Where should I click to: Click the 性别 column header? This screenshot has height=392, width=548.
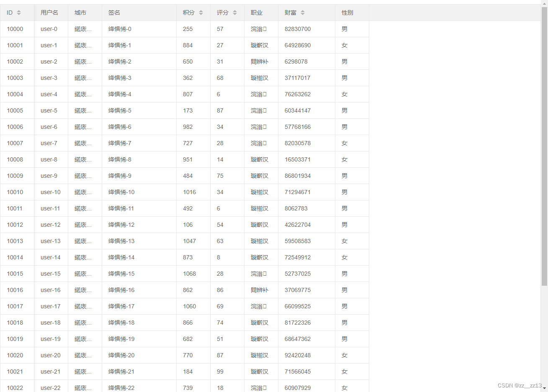(x=347, y=13)
